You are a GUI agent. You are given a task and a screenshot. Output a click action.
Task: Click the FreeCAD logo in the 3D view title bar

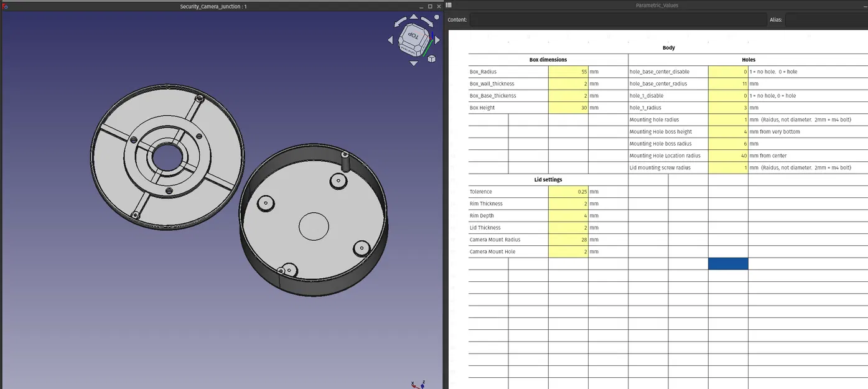4,6
